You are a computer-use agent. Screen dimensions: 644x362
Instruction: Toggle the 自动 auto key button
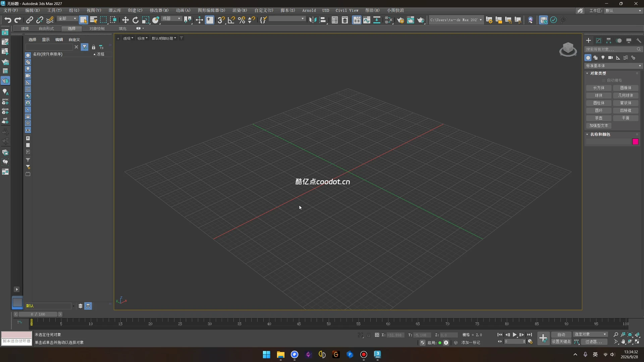561,335
